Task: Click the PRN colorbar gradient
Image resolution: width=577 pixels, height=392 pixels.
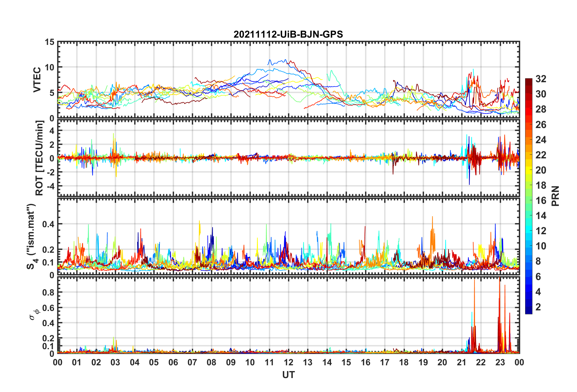Action: (x=529, y=196)
